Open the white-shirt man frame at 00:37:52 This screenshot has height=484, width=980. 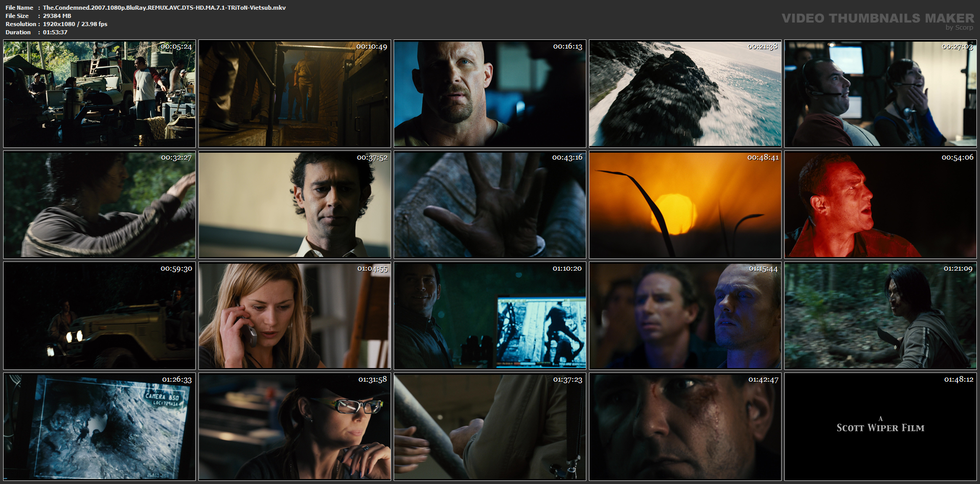click(294, 205)
